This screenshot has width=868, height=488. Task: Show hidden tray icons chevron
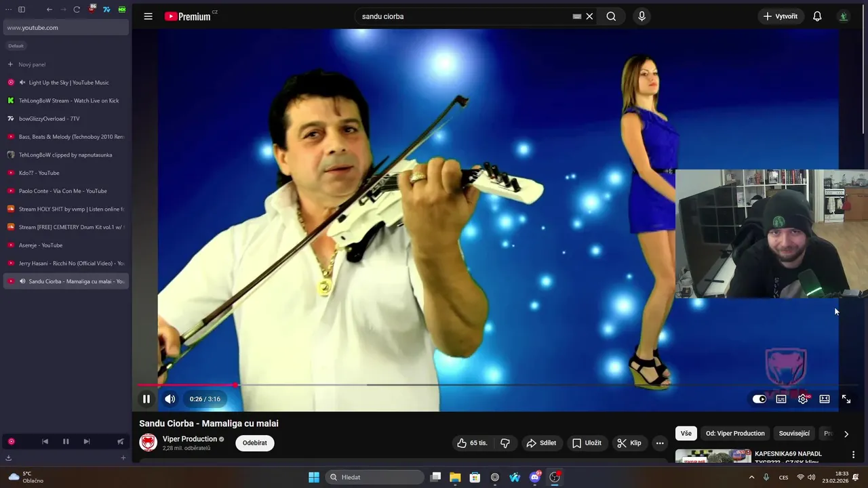(751, 477)
